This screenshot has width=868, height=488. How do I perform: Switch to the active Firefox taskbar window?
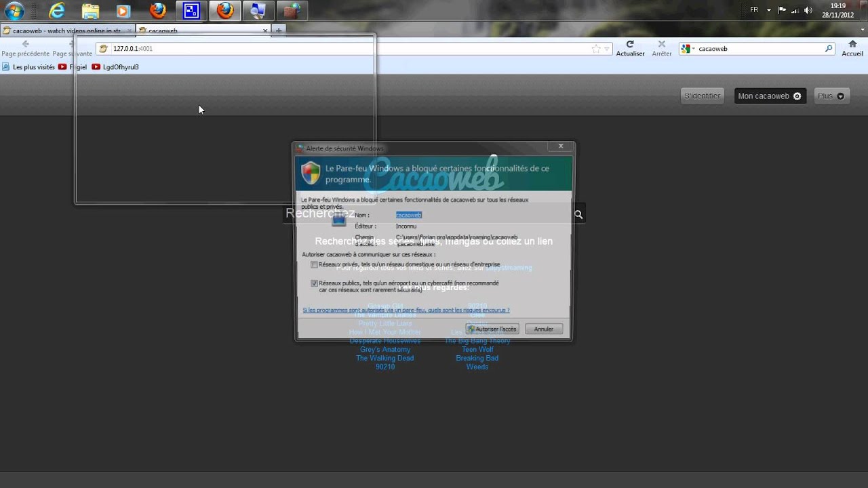click(x=225, y=10)
